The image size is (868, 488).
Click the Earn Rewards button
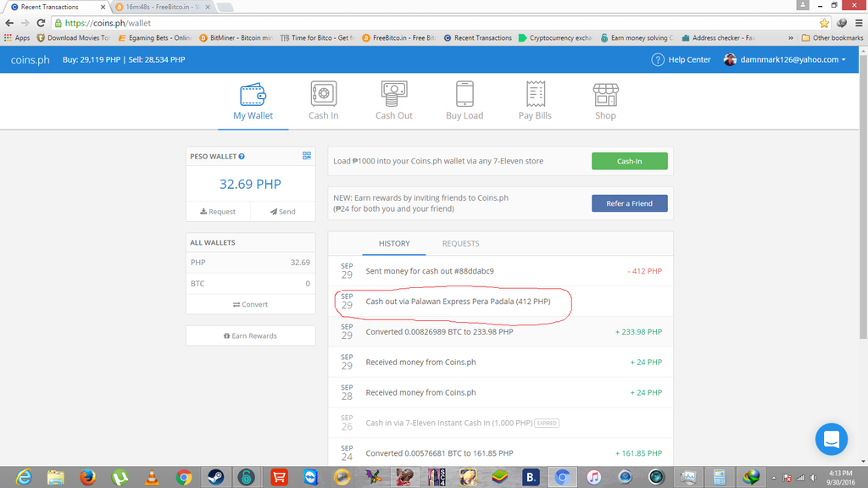point(250,336)
